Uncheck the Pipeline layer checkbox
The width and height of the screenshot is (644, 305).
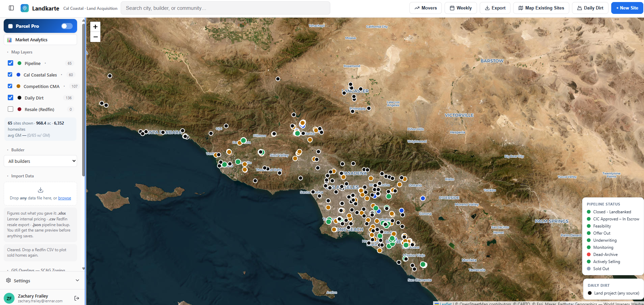coord(10,63)
